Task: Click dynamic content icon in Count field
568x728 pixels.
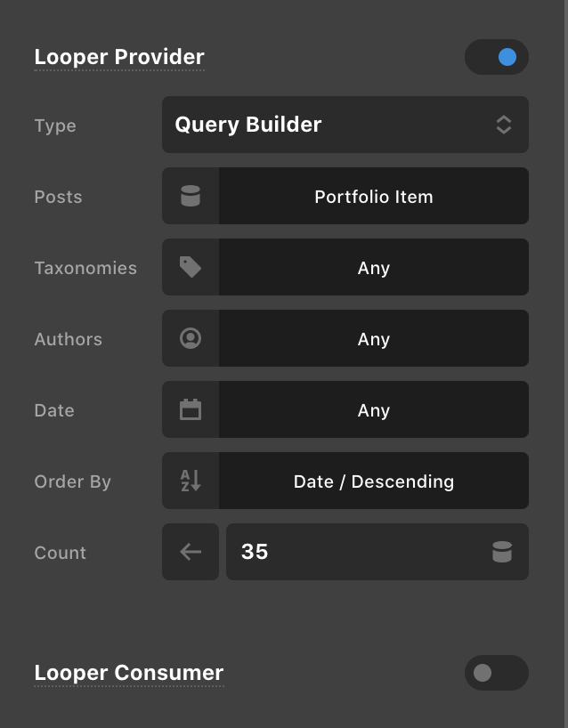Action: pos(502,552)
